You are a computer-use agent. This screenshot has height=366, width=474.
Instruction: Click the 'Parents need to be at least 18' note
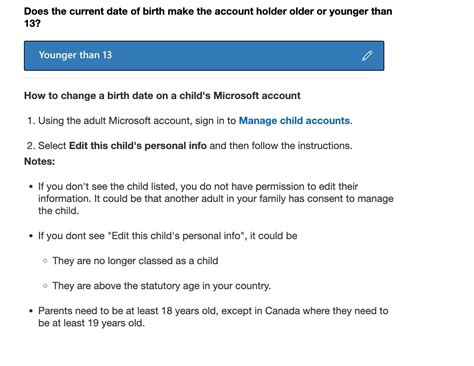pos(213,317)
